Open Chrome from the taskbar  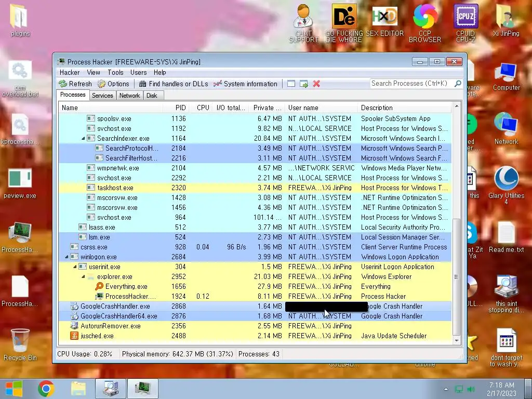point(46,389)
